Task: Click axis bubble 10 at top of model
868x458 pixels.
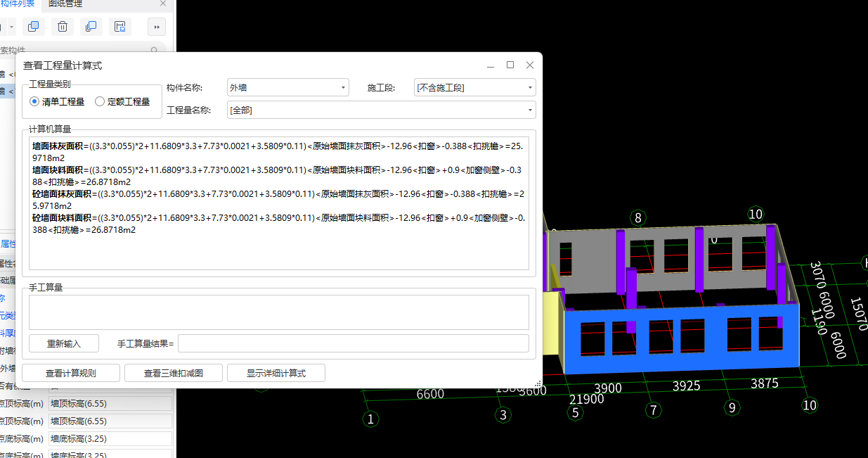Action: click(x=755, y=214)
